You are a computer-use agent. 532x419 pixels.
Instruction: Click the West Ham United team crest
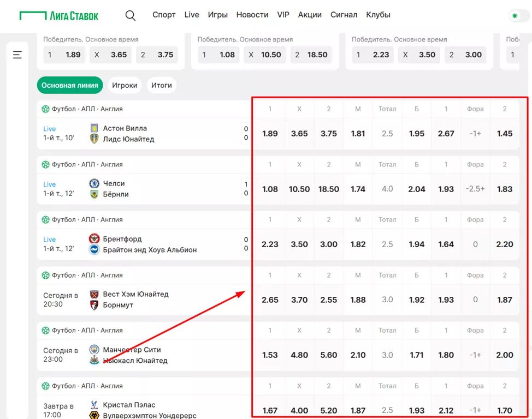tap(94, 294)
